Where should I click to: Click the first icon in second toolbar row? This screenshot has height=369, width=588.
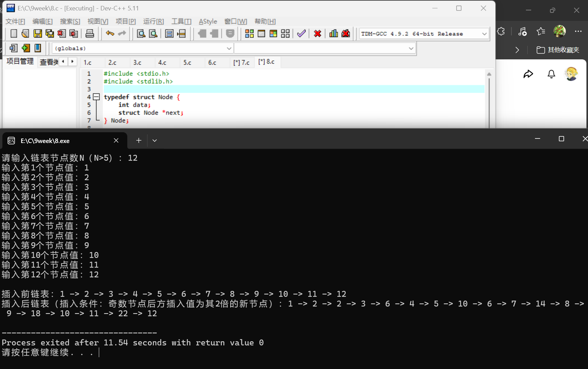tap(14, 48)
